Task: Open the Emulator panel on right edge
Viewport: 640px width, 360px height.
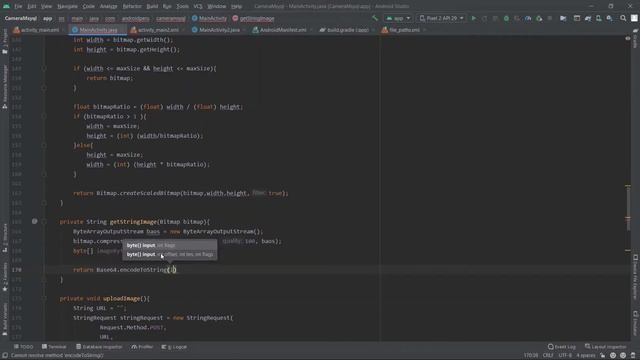Action: 636,323
